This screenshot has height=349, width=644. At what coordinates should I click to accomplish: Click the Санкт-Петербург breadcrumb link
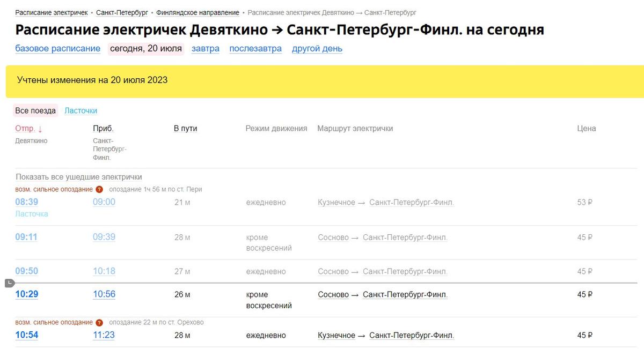122,12
